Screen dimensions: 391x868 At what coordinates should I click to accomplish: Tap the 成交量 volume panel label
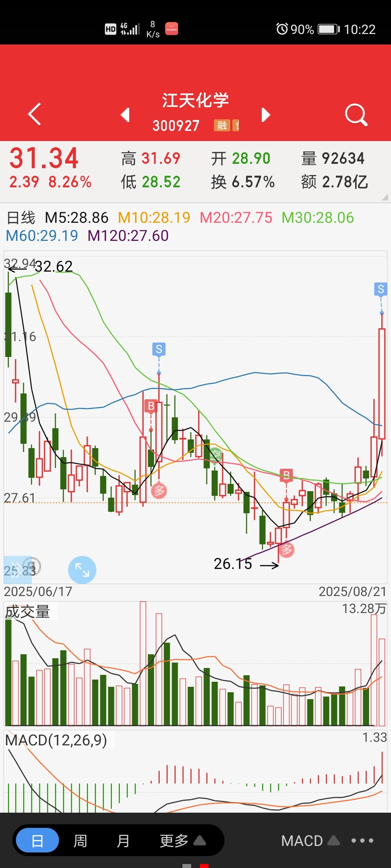point(28,612)
